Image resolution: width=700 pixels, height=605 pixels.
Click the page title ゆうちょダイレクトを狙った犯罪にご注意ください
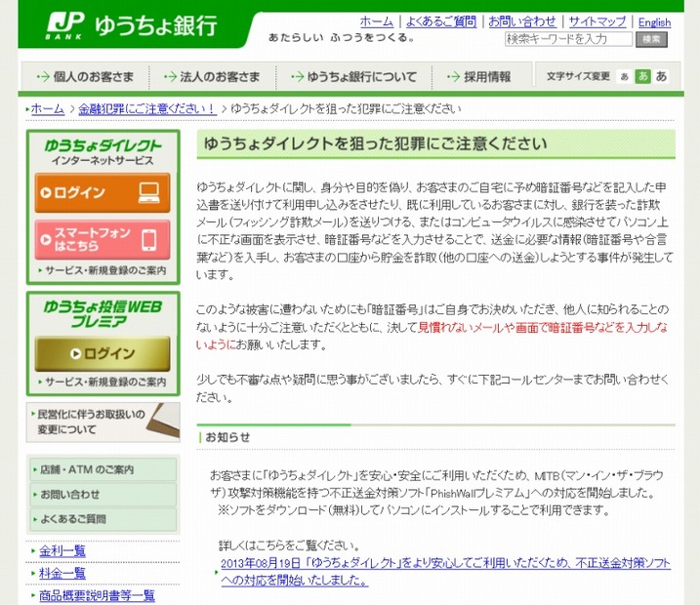tap(376, 143)
